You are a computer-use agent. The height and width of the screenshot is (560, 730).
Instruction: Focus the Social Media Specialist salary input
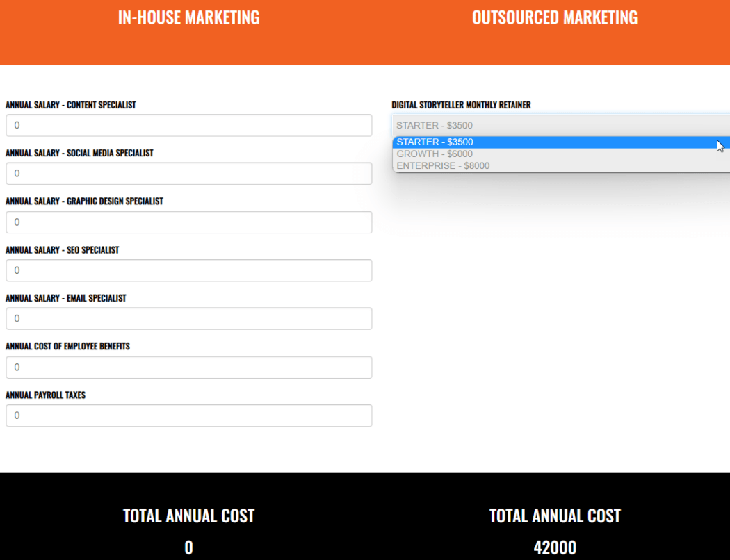pos(188,174)
